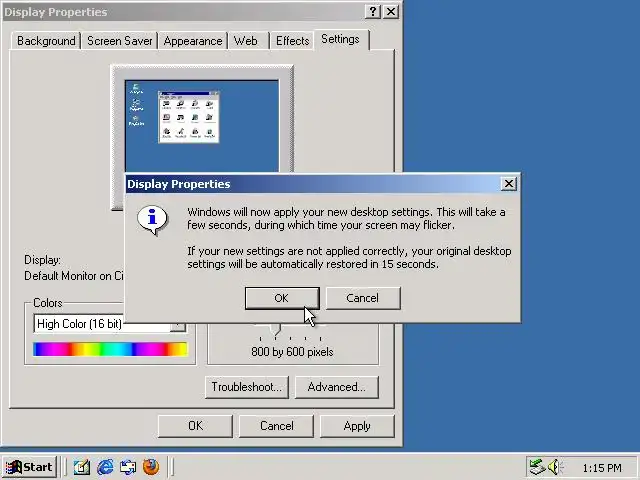Screen dimensions: 640x480
Task: Click the network tray icon
Action: tap(537, 467)
